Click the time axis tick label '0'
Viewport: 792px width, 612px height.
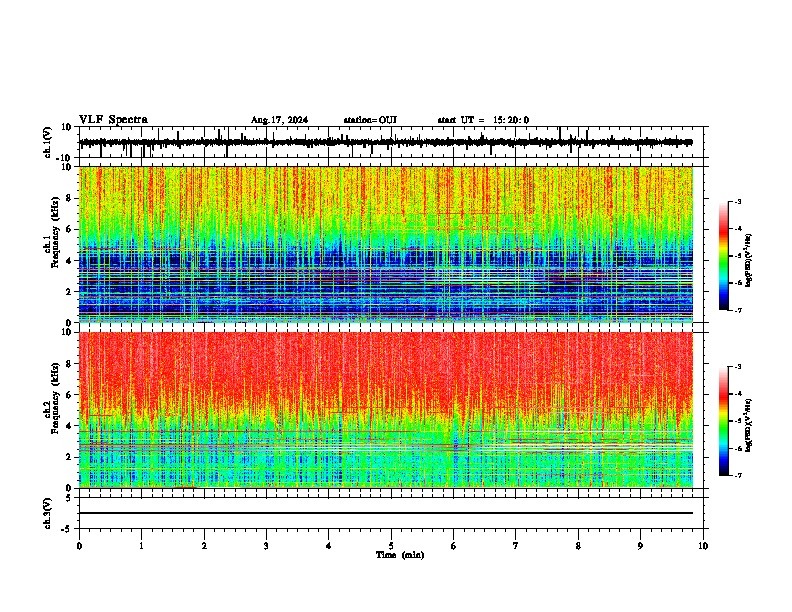coord(79,546)
